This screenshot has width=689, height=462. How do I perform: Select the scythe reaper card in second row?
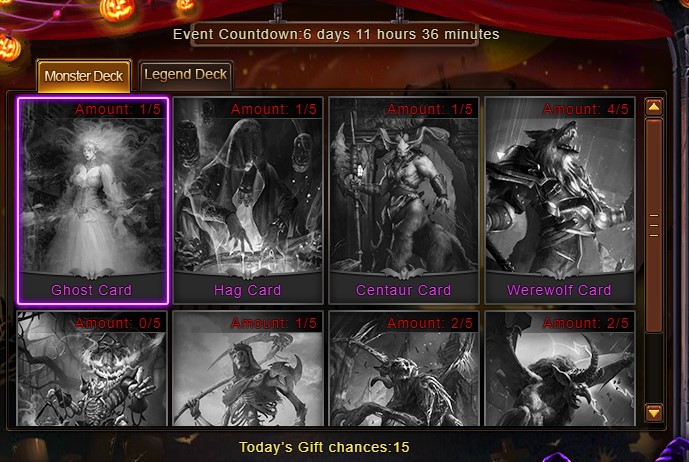[x=248, y=368]
